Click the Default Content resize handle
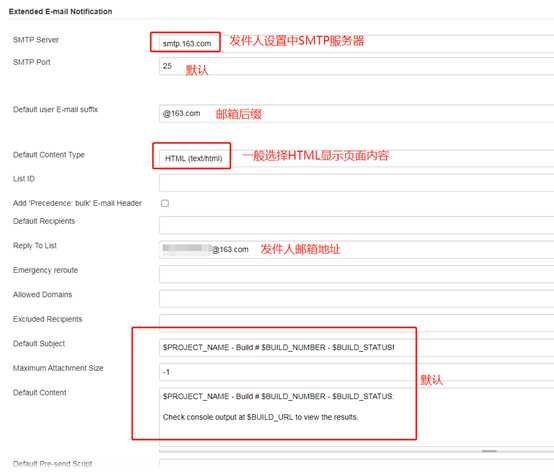This screenshot has height=472, width=554. point(489,451)
